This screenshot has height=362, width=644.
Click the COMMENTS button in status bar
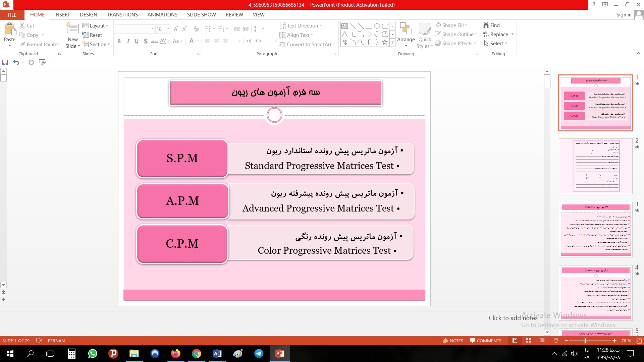point(486,341)
